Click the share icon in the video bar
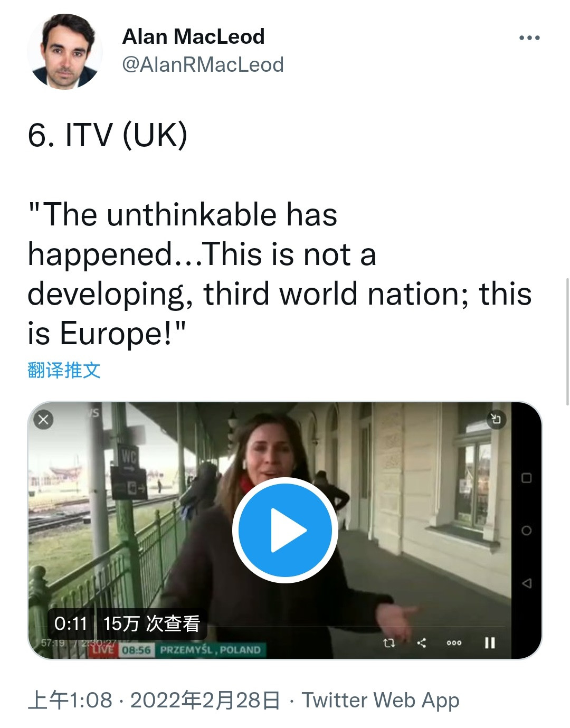 click(x=421, y=642)
